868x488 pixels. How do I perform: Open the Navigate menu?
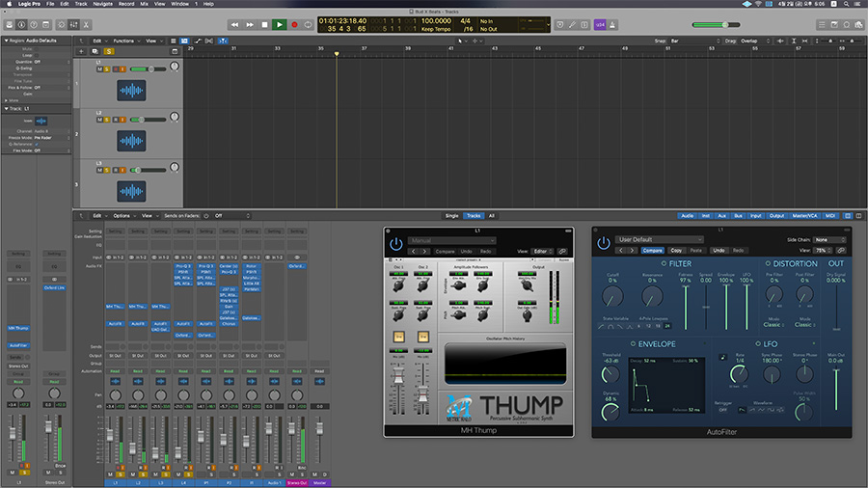coord(102,3)
